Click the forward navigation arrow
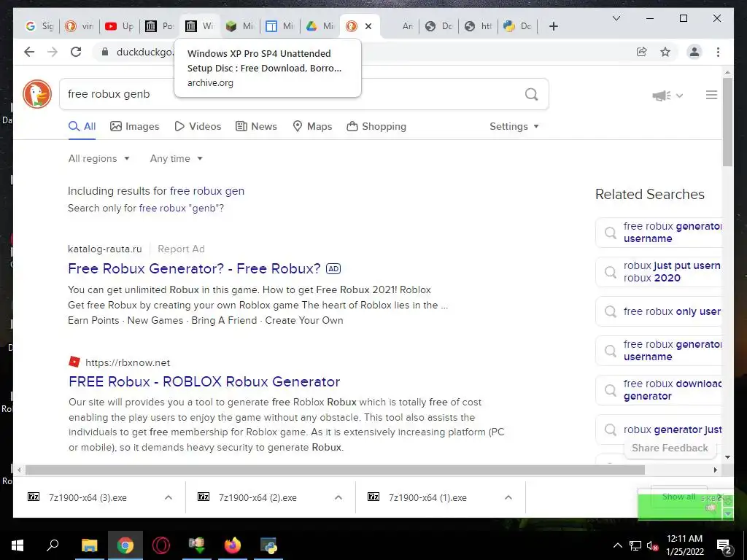Screen dimensions: 747x560 coord(53,52)
